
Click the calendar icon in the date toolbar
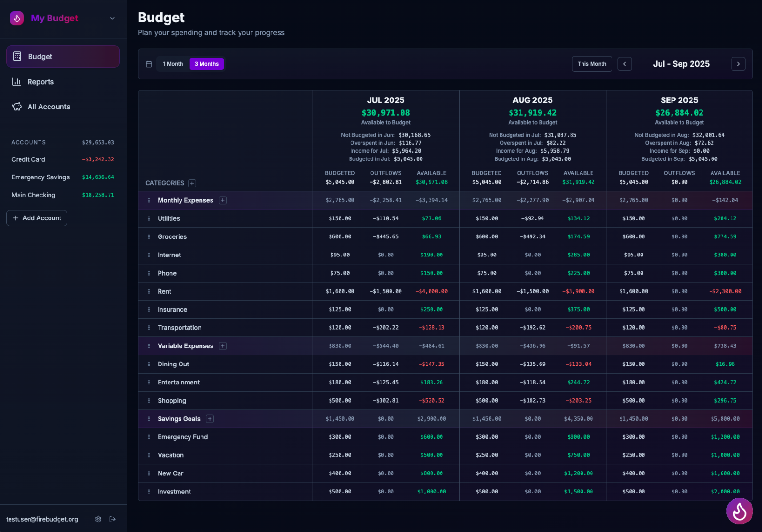[149, 63]
